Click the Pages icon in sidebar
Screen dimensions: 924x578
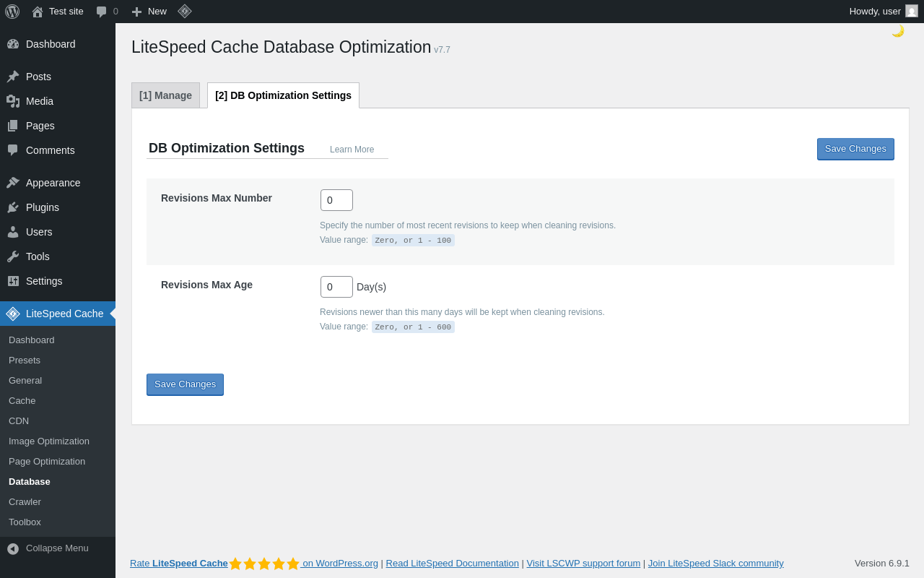pos(13,126)
